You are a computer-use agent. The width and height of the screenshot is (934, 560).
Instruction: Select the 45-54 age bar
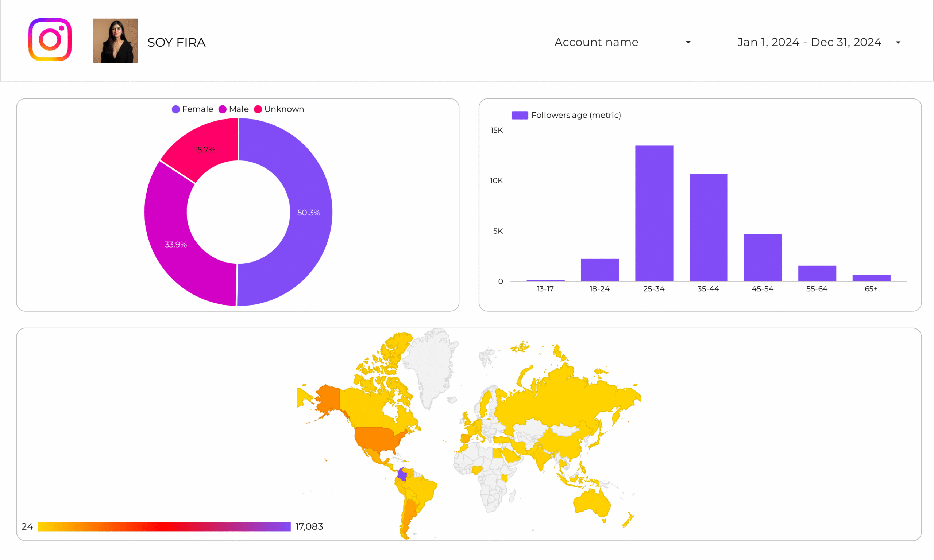point(763,257)
